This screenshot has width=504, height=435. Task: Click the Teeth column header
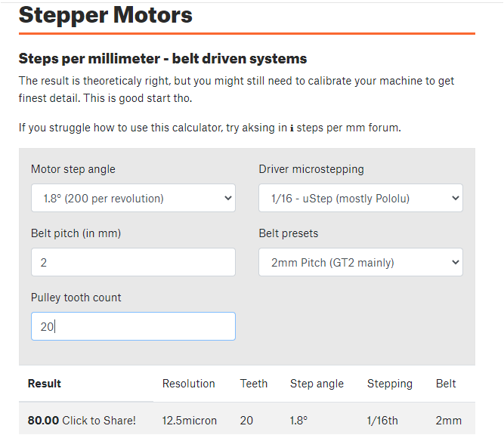[254, 384]
